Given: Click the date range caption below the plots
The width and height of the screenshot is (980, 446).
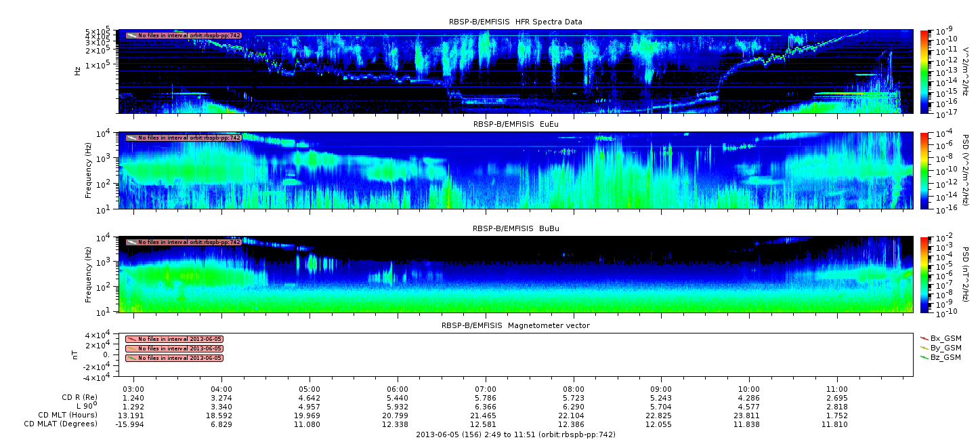Looking at the screenshot, I should [x=515, y=434].
